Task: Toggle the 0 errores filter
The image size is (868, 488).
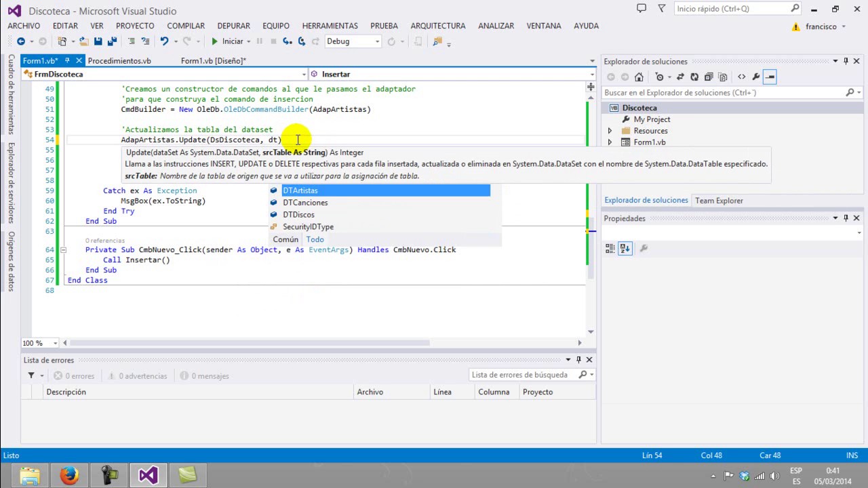Action: pos(74,375)
